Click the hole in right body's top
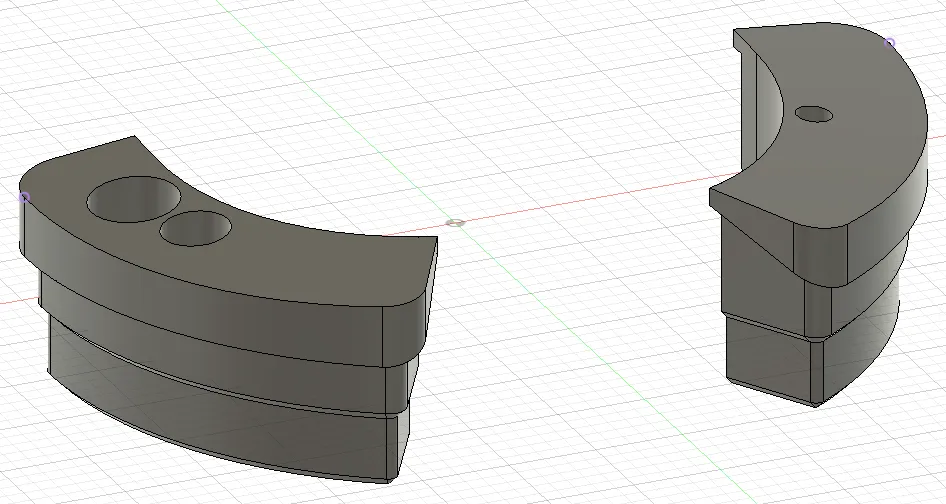Image resolution: width=946 pixels, height=504 pixels. pyautogui.click(x=813, y=114)
